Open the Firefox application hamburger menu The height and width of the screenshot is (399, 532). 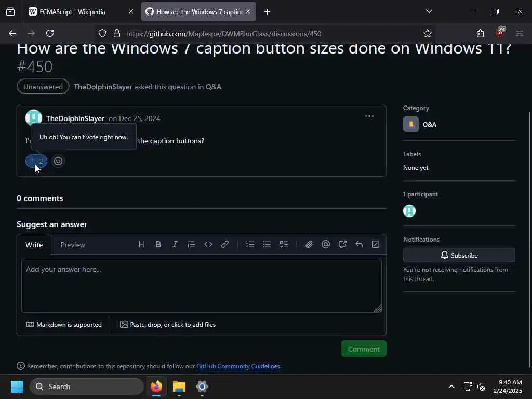[520, 33]
